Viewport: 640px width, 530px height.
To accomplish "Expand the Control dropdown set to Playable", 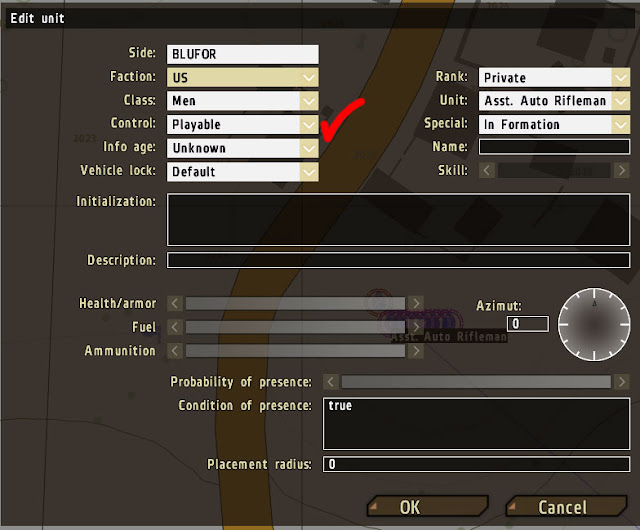I will [x=242, y=125].
